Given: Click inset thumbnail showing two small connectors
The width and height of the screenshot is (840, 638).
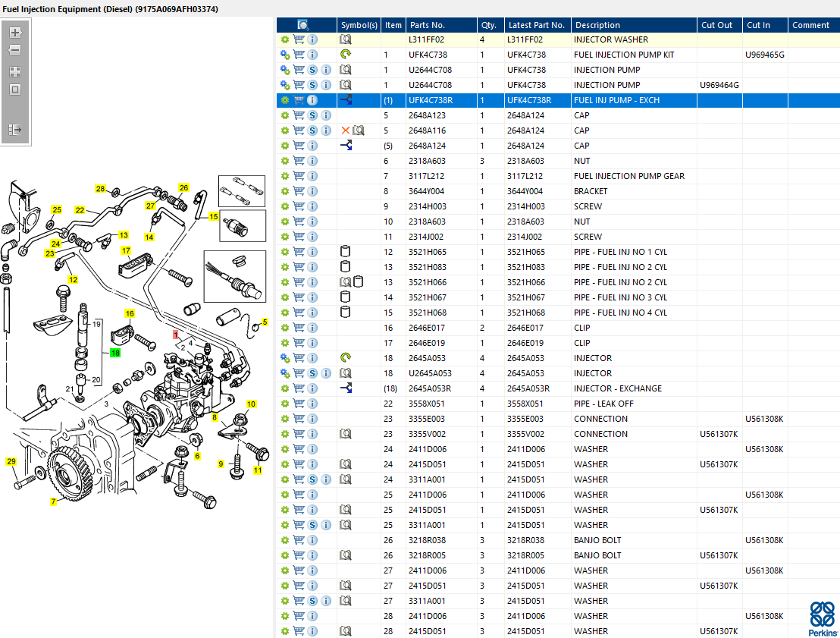Looking at the screenshot, I should 242,191.
